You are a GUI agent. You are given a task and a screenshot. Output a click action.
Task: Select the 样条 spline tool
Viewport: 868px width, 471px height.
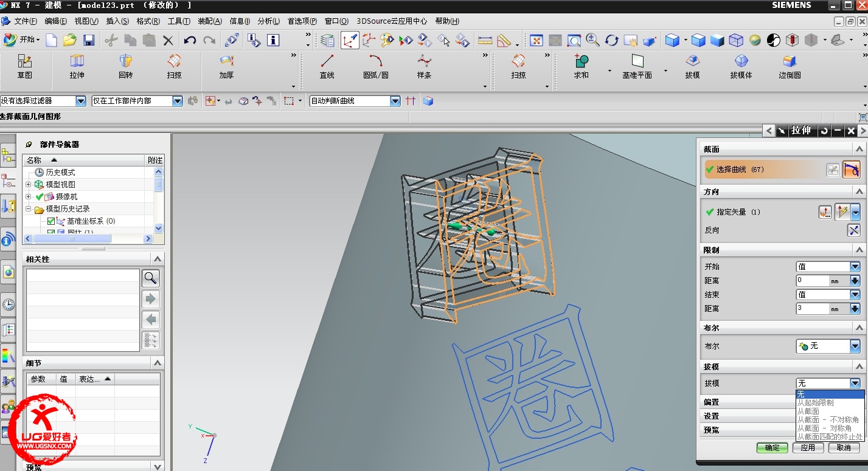point(424,67)
